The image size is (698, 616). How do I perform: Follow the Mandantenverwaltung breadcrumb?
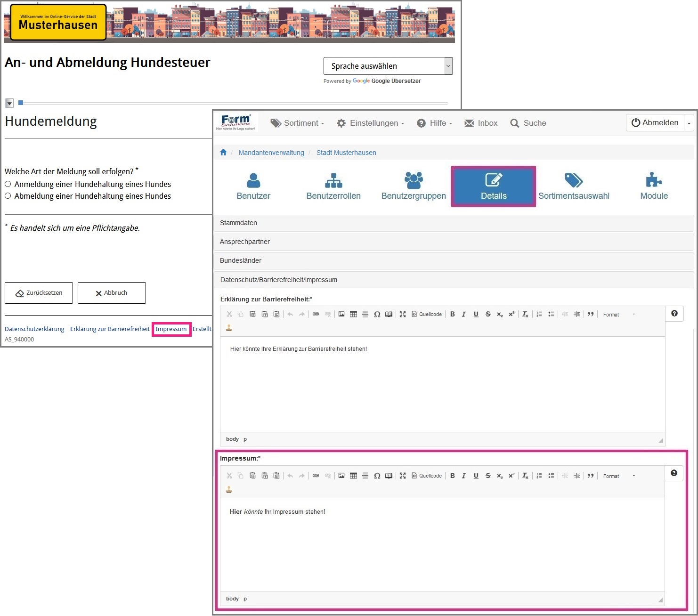271,153
